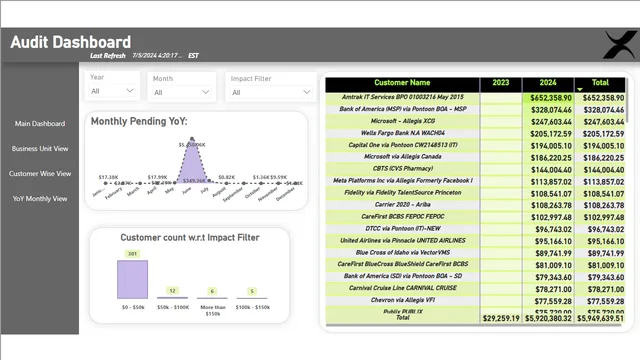Click 2023 total $29,259.19
This screenshot has width=640, height=360.
point(501,318)
